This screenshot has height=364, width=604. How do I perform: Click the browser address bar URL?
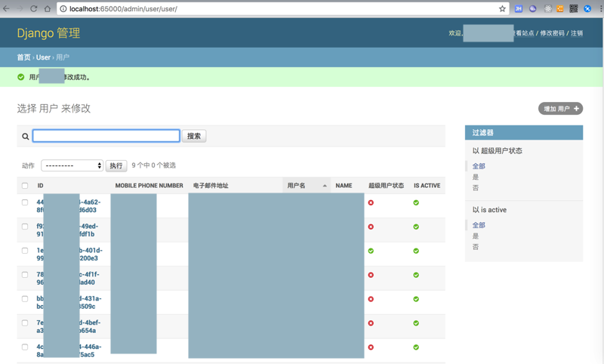point(123,8)
